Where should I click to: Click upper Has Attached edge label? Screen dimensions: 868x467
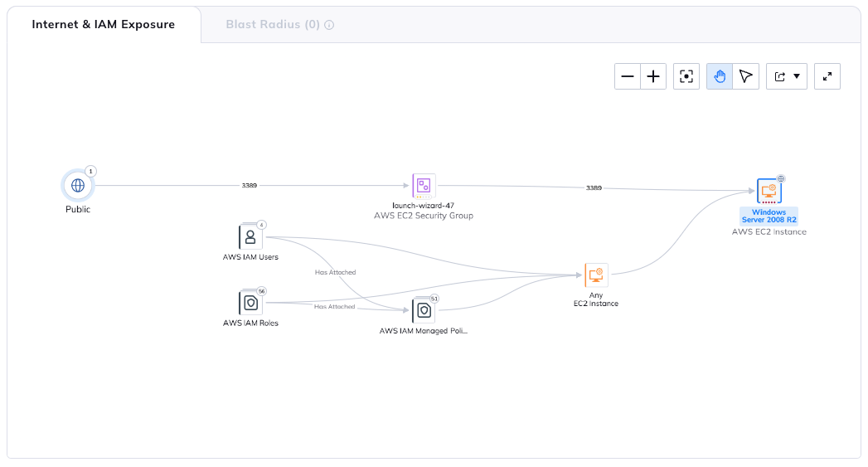336,272
